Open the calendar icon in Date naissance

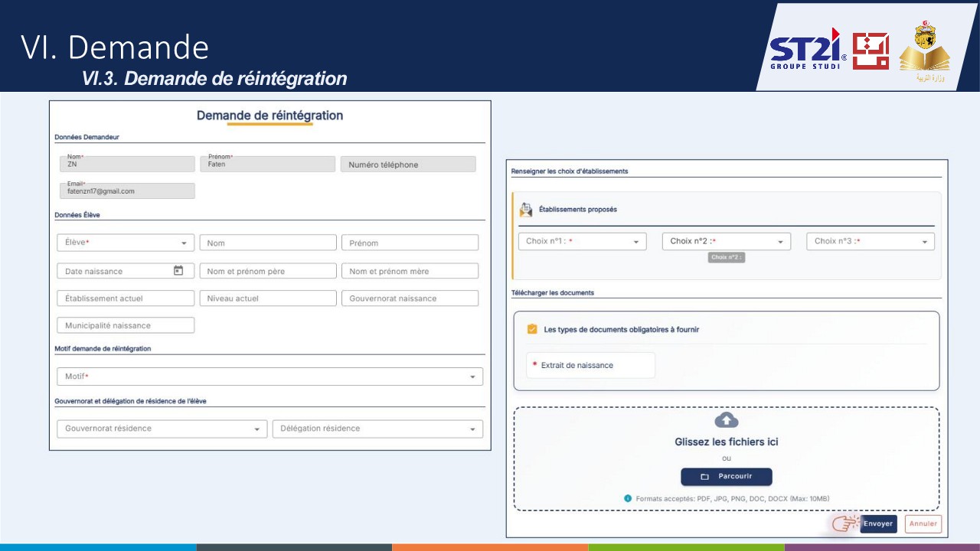pos(178,270)
